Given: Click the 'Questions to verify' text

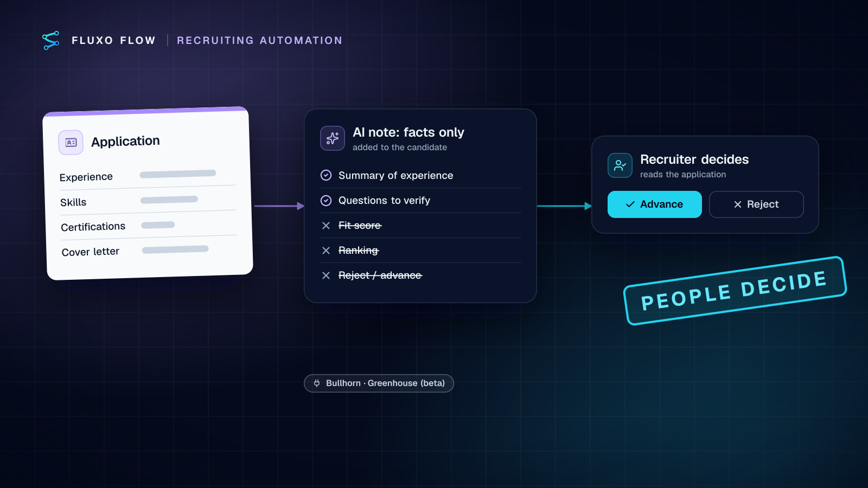Looking at the screenshot, I should [x=385, y=201].
